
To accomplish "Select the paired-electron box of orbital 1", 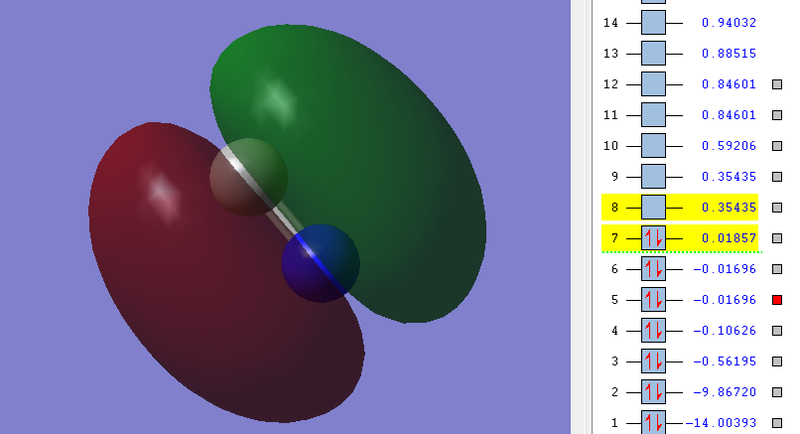I will pyautogui.click(x=653, y=422).
